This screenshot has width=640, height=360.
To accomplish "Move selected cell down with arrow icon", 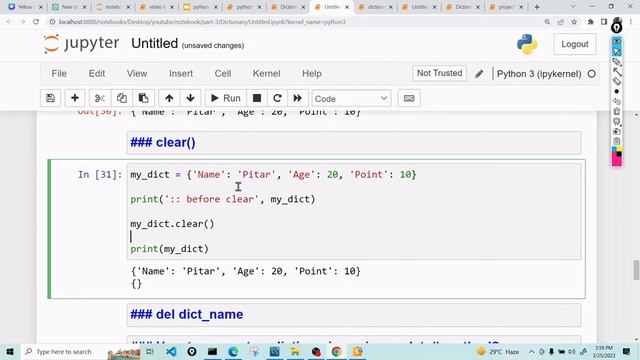I will click(190, 98).
